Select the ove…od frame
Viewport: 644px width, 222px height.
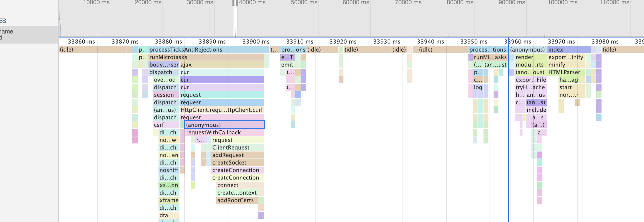[x=166, y=80]
